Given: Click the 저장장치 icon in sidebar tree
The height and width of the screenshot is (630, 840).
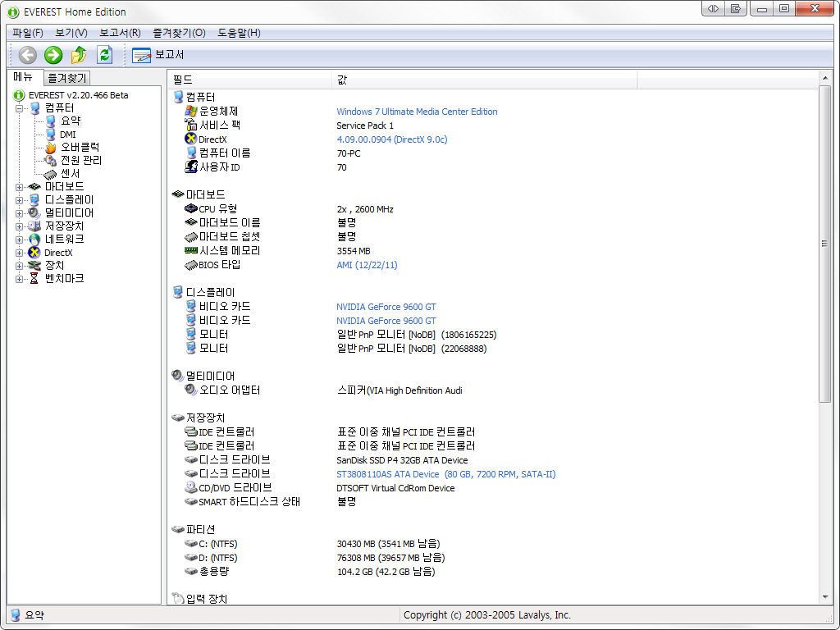Looking at the screenshot, I should tap(34, 226).
